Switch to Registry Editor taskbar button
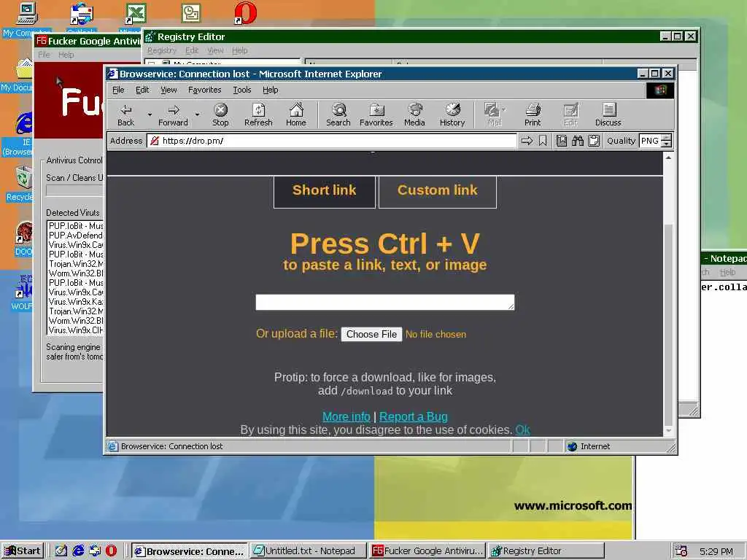Image resolution: width=747 pixels, height=560 pixels. (x=546, y=551)
